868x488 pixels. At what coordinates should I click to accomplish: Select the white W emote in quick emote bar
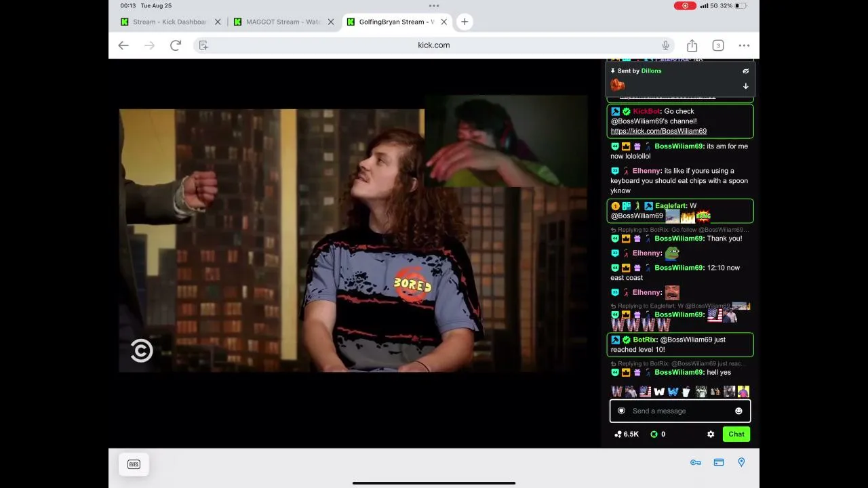(659, 391)
